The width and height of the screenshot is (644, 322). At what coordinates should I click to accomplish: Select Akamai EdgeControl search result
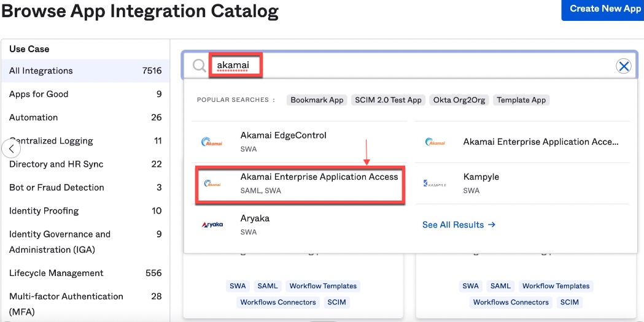point(284,136)
